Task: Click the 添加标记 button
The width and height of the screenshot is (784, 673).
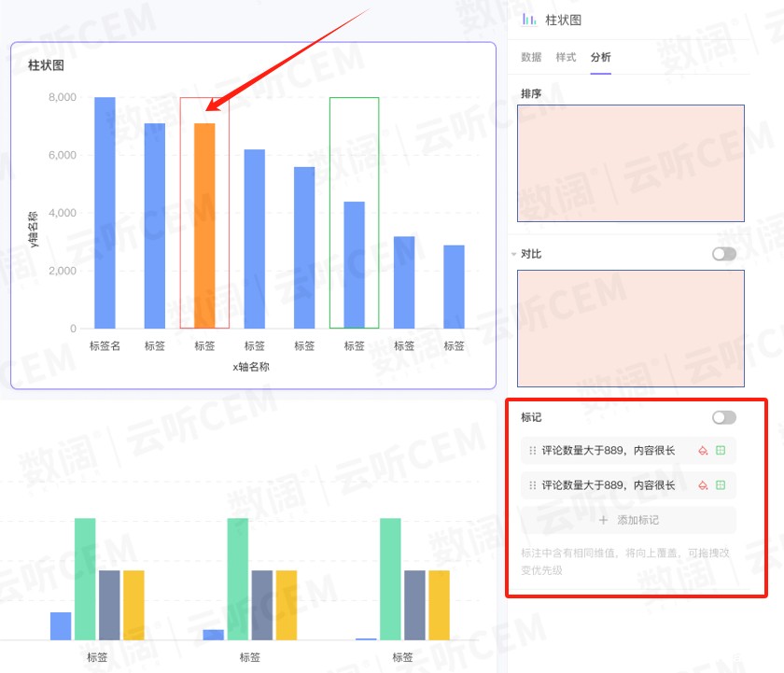Action: 628,520
